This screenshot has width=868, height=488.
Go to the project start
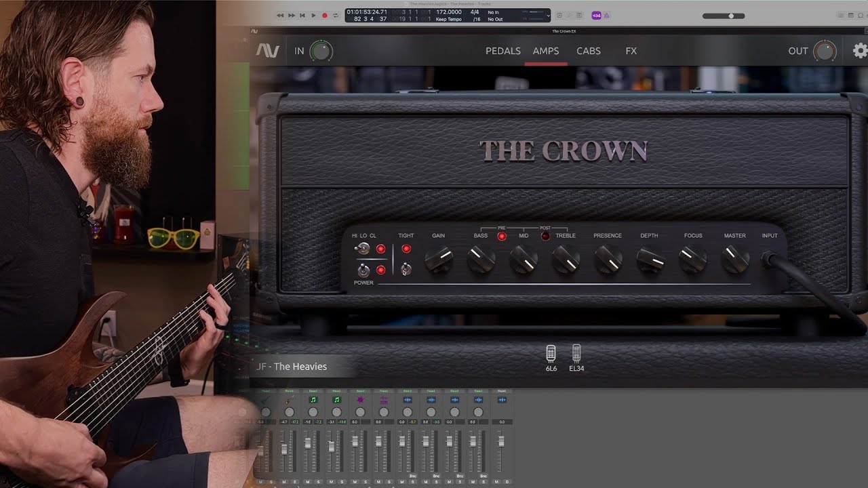click(x=302, y=15)
